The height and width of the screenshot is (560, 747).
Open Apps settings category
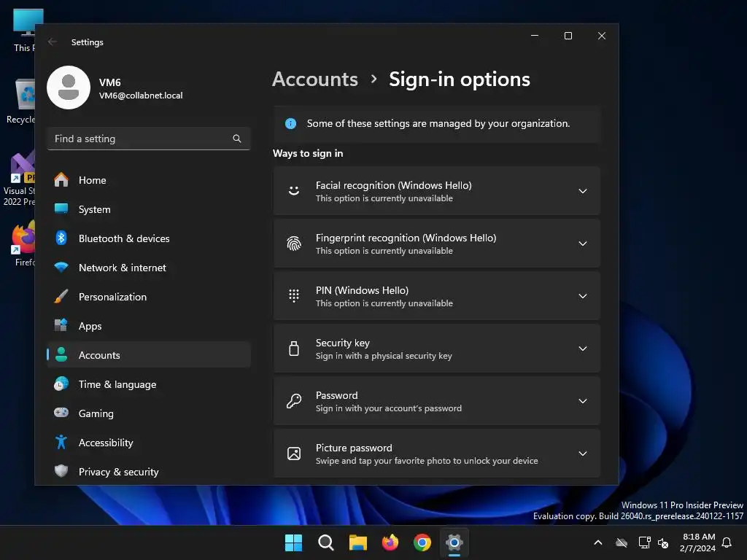(149, 326)
